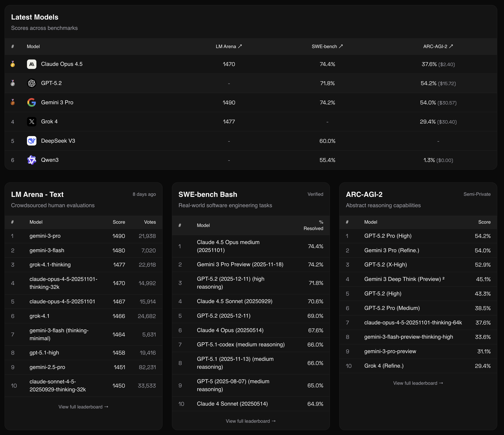View full leaderboard under SWE-bench Bash
Screen dimensions: 504x435
pos(250,421)
